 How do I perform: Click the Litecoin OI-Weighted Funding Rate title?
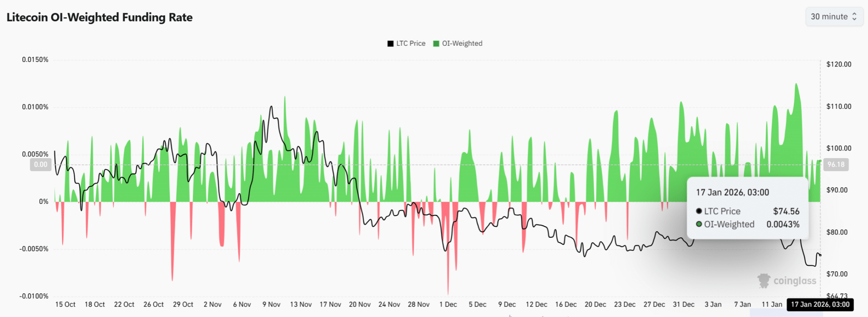click(100, 17)
